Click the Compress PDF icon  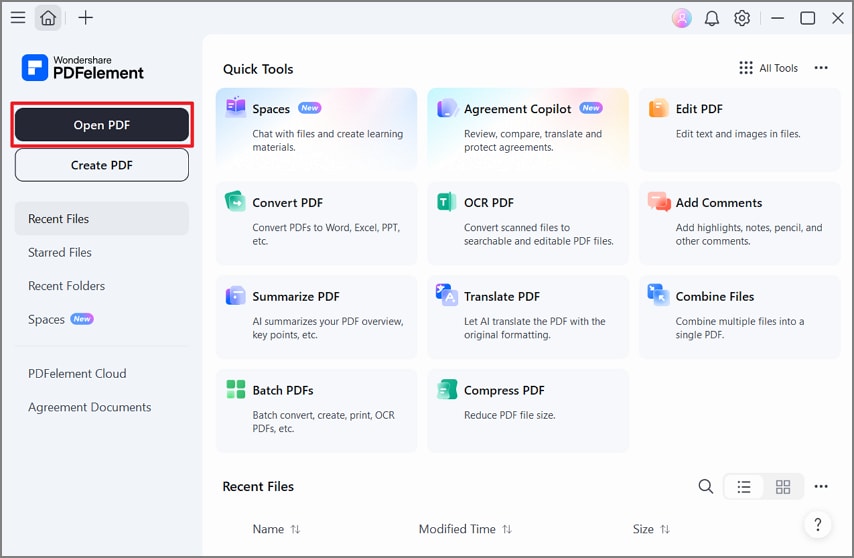click(x=447, y=389)
